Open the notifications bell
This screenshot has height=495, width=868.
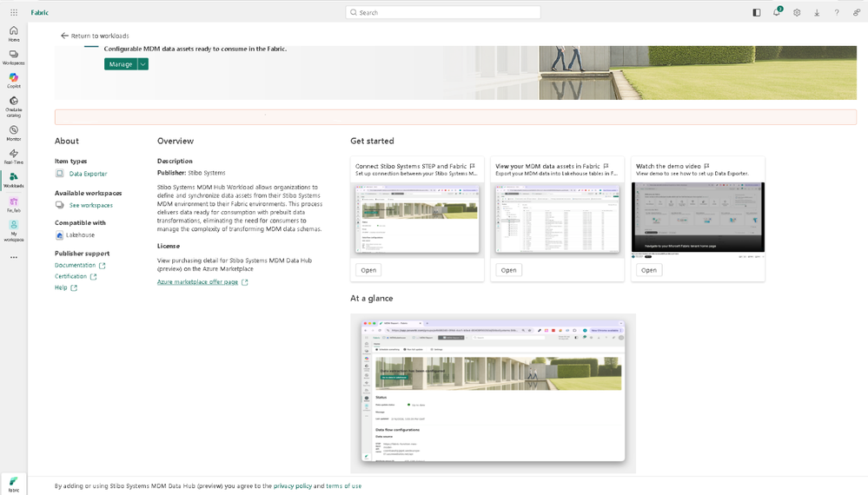click(777, 12)
